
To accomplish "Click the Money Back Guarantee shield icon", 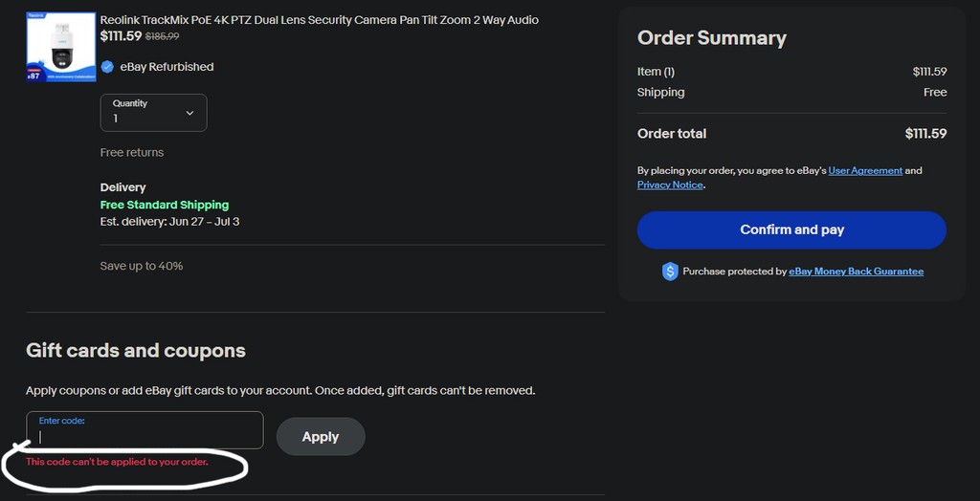I will [670, 272].
